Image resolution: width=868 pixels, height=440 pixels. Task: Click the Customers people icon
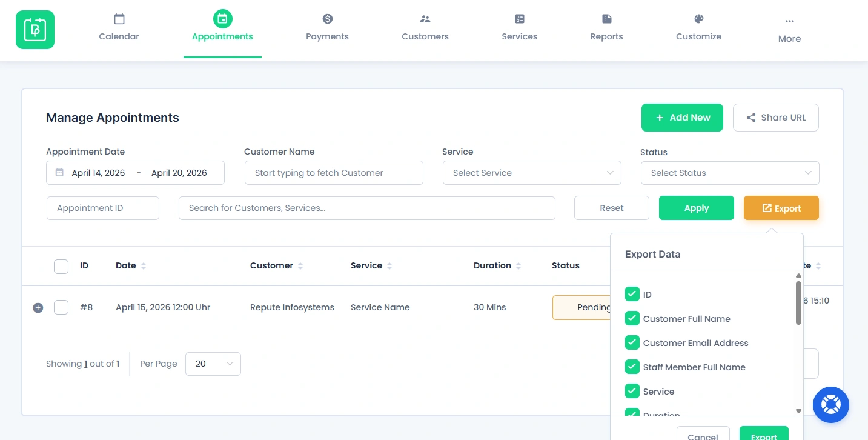coord(425,19)
